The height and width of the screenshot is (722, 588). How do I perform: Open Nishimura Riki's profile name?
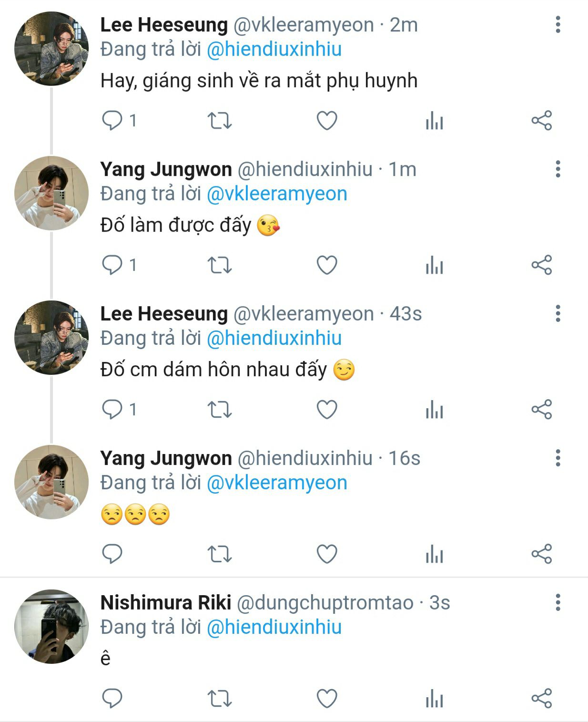(166, 603)
